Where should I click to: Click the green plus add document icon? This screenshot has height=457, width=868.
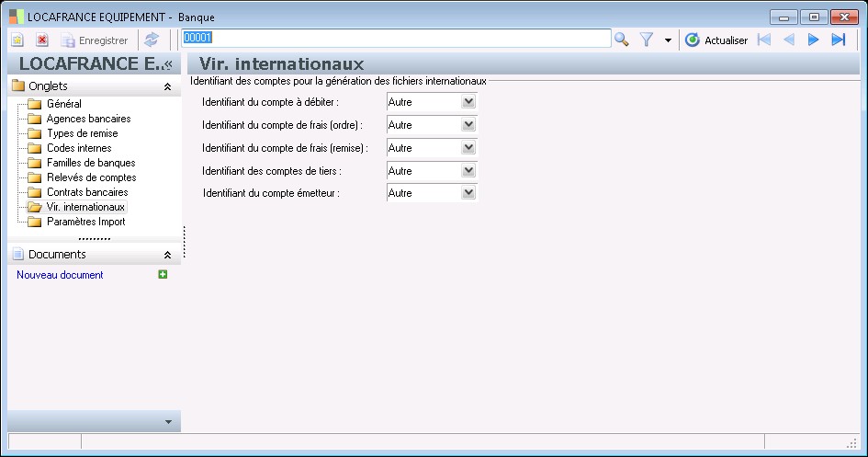pyautogui.click(x=163, y=274)
